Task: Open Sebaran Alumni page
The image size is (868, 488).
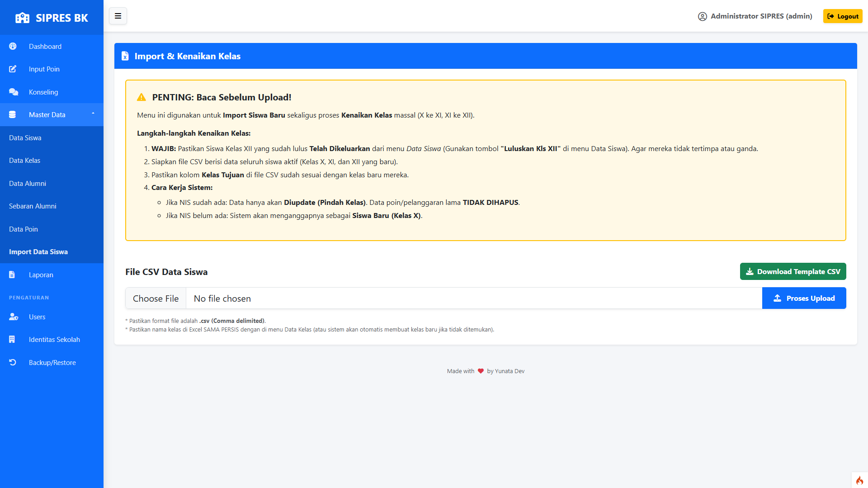Action: click(33, 206)
